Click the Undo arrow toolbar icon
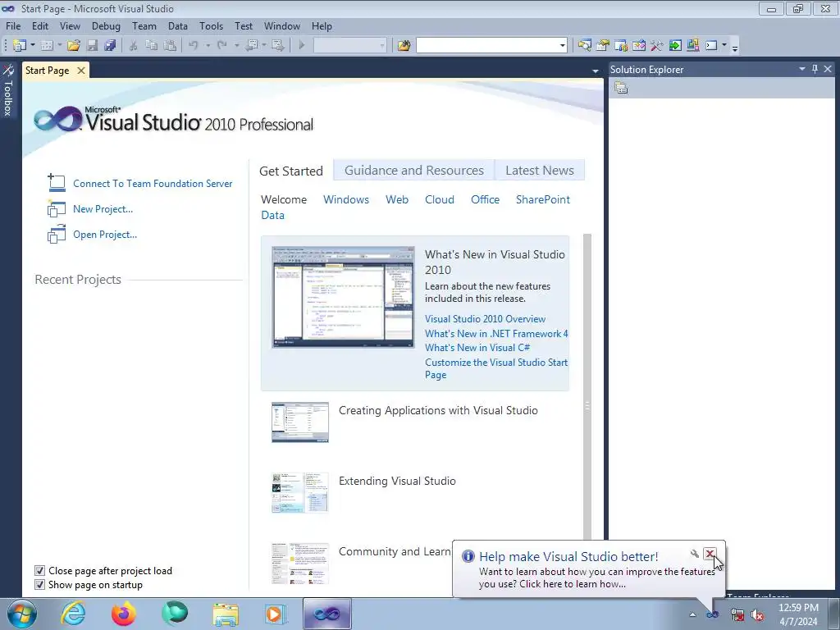Viewport: 840px width, 630px height. [x=194, y=46]
